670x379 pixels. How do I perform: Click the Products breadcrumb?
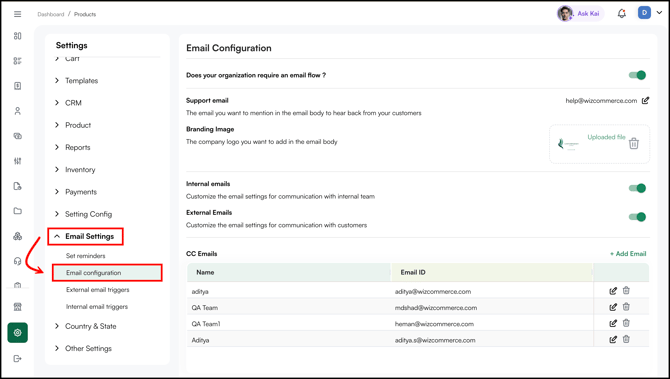click(85, 14)
